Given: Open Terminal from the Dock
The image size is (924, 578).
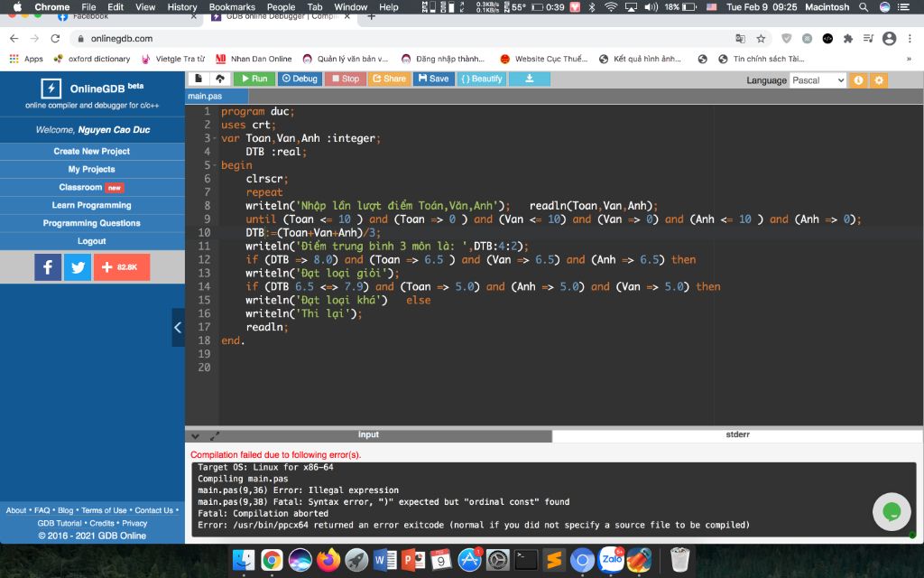Looking at the screenshot, I should (526, 560).
